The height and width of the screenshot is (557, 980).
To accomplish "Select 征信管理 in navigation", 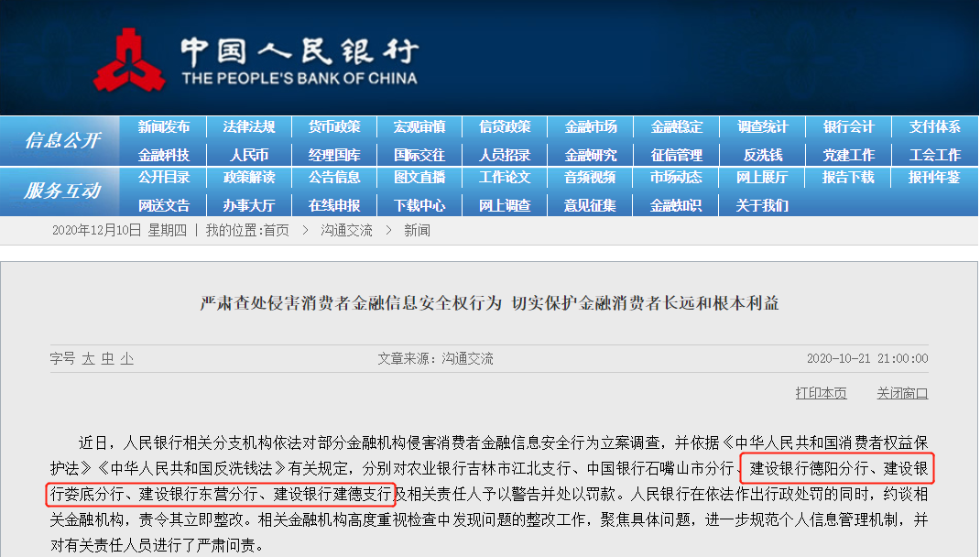I will [x=676, y=155].
